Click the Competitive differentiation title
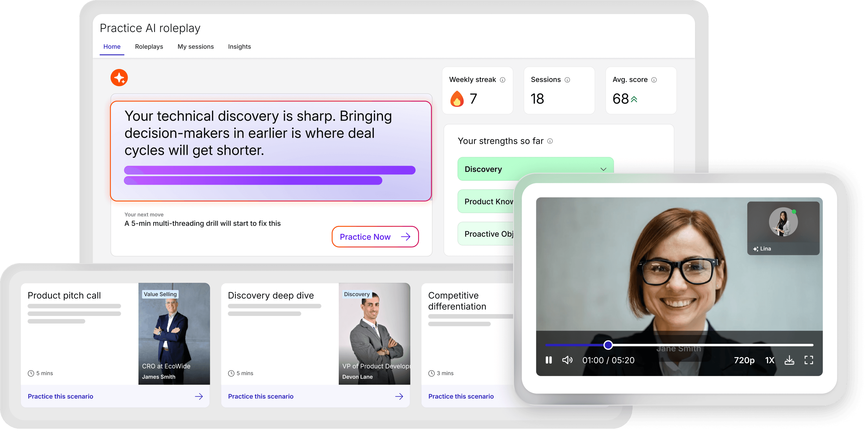 click(457, 301)
